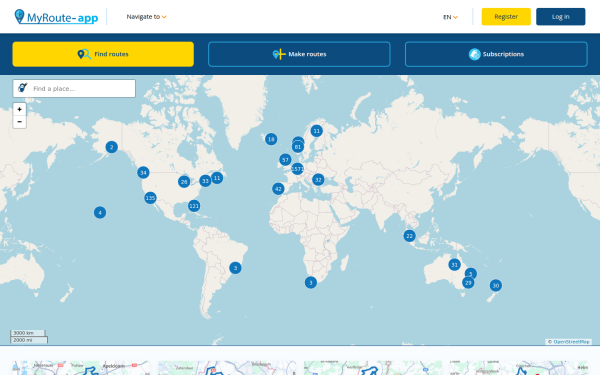Click cluster marker 4 in the Pacific
600x375 pixels.
pos(100,212)
